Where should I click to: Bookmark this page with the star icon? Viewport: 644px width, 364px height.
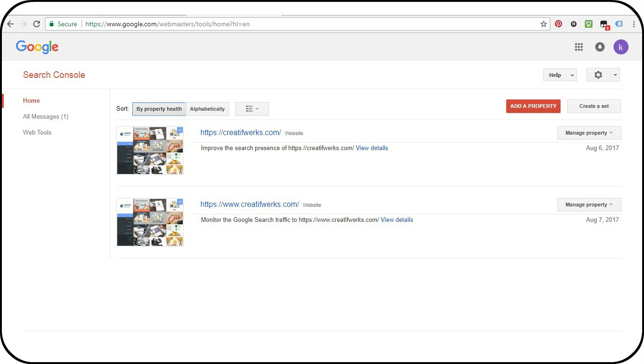pyautogui.click(x=544, y=24)
